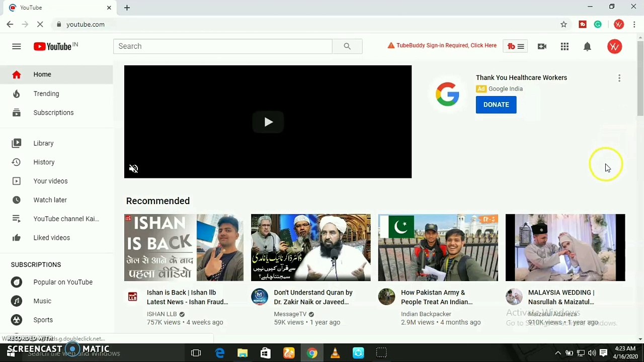Open Ishan is Back video title
This screenshot has height=362, width=644.
coord(187,297)
